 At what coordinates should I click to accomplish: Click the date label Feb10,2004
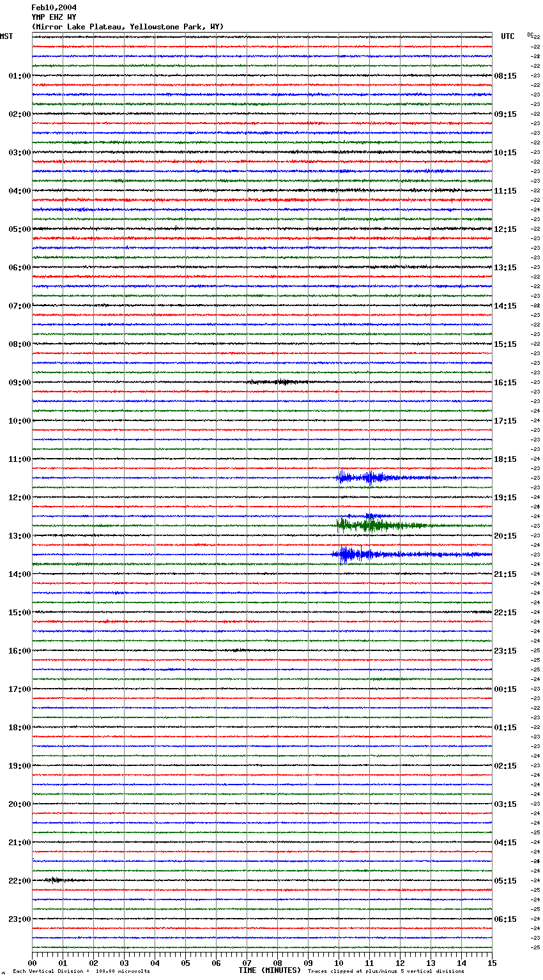pyautogui.click(x=54, y=8)
